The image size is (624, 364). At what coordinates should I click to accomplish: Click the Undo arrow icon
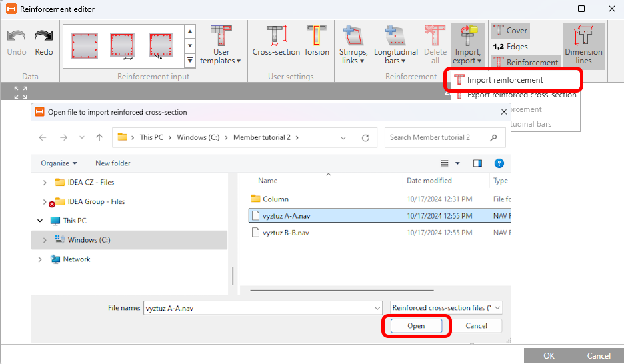[16, 36]
